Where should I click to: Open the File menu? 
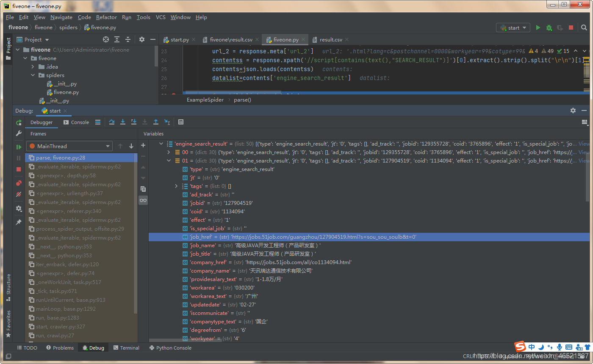click(x=10, y=17)
